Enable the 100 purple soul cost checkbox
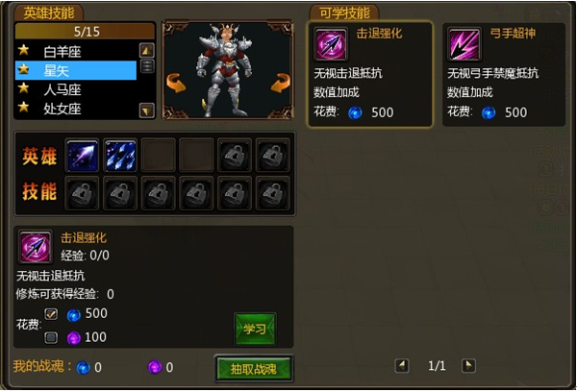The width and height of the screenshot is (577, 392). [x=51, y=337]
